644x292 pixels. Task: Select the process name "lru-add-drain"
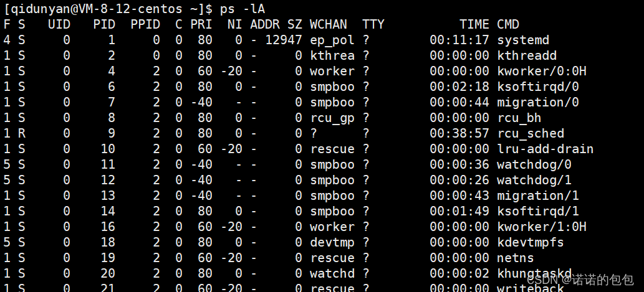pyautogui.click(x=545, y=149)
